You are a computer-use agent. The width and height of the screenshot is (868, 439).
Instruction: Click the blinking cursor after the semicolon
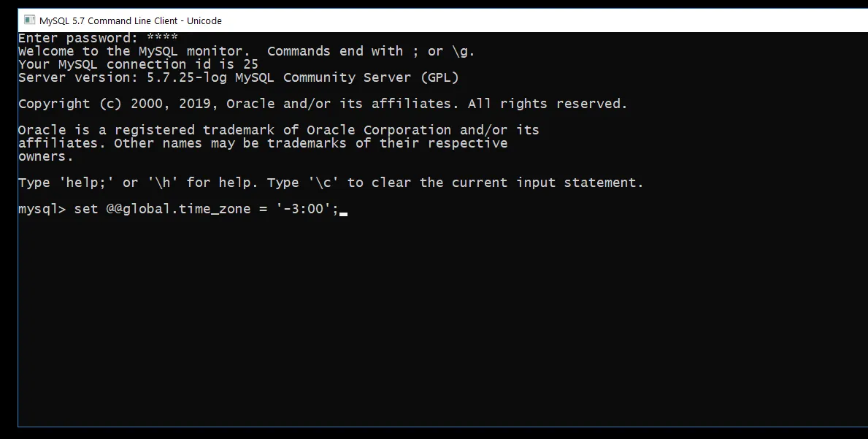[x=343, y=213]
